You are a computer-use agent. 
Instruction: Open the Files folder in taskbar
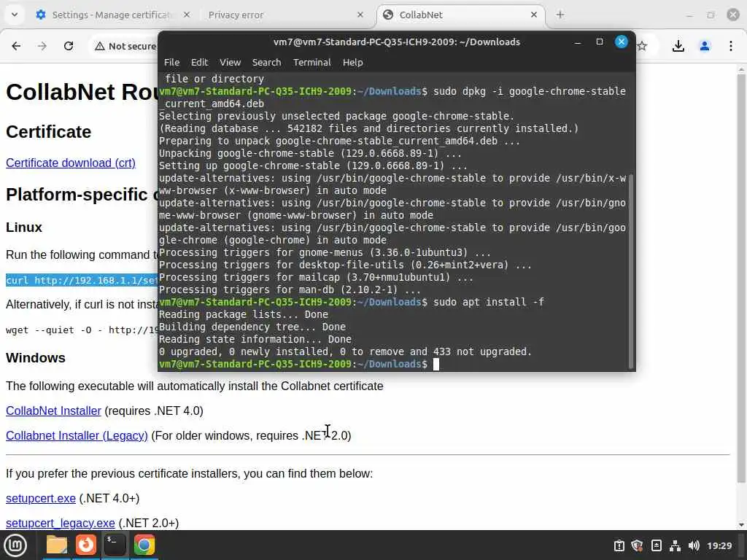(x=57, y=545)
